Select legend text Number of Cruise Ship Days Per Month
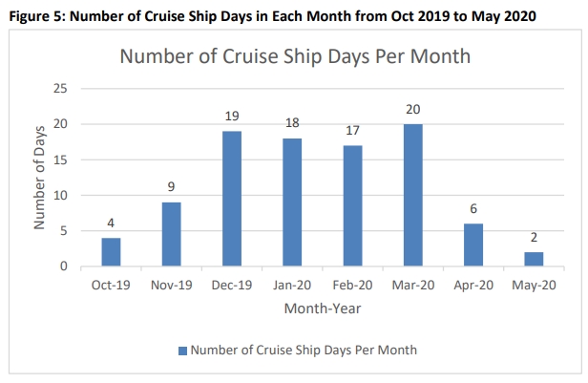Screen dimensions: 588x383 click(x=304, y=350)
